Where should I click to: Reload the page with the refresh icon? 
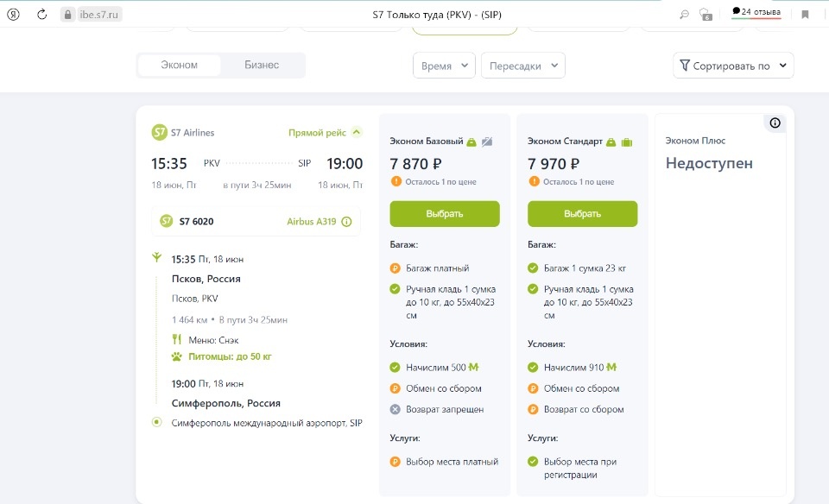point(42,14)
